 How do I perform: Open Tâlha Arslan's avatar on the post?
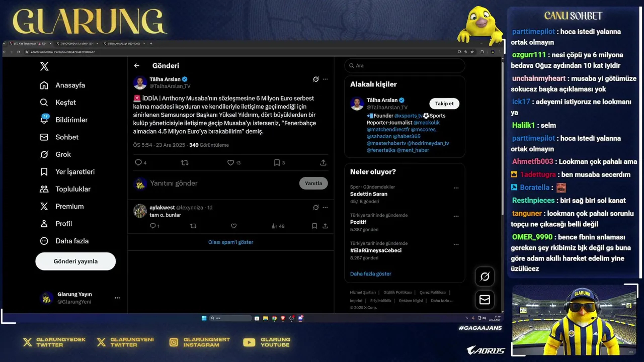pyautogui.click(x=140, y=83)
